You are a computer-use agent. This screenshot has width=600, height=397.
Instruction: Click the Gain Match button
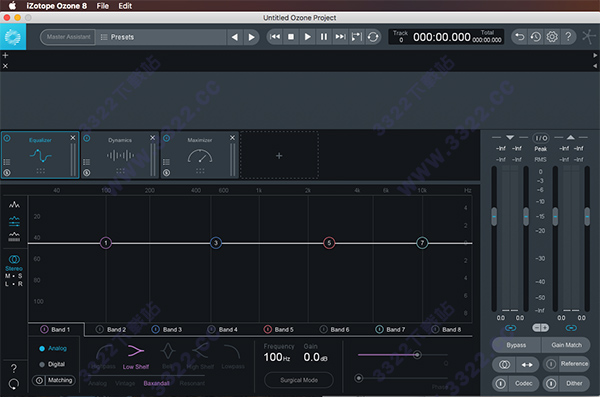[x=566, y=345]
